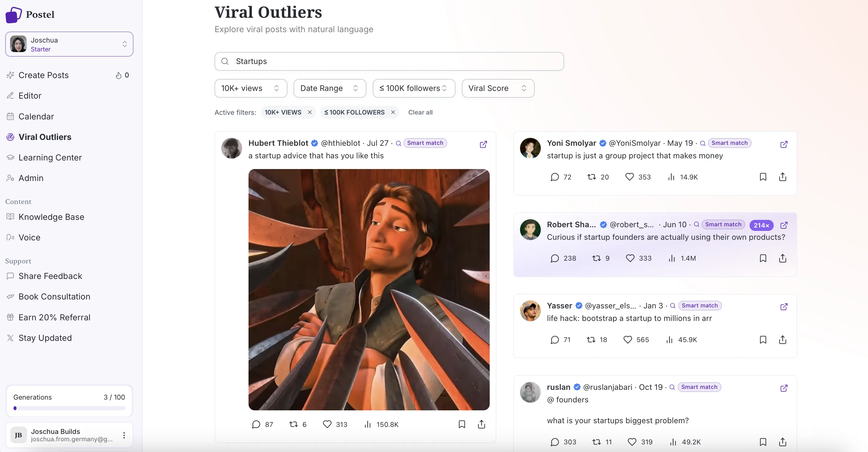Bookmark Yoni Smolyar's post

click(x=763, y=177)
